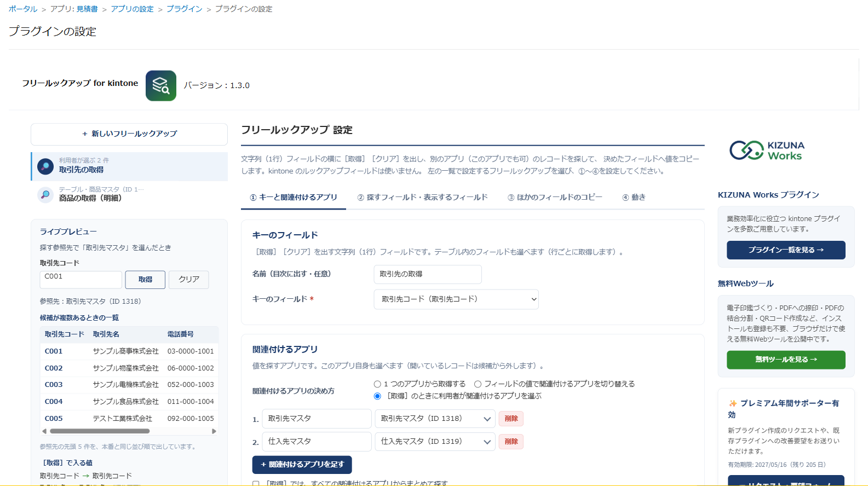Click the サンプル物産株式会社 cell
This screenshot has width=868, height=486.
[x=125, y=368]
